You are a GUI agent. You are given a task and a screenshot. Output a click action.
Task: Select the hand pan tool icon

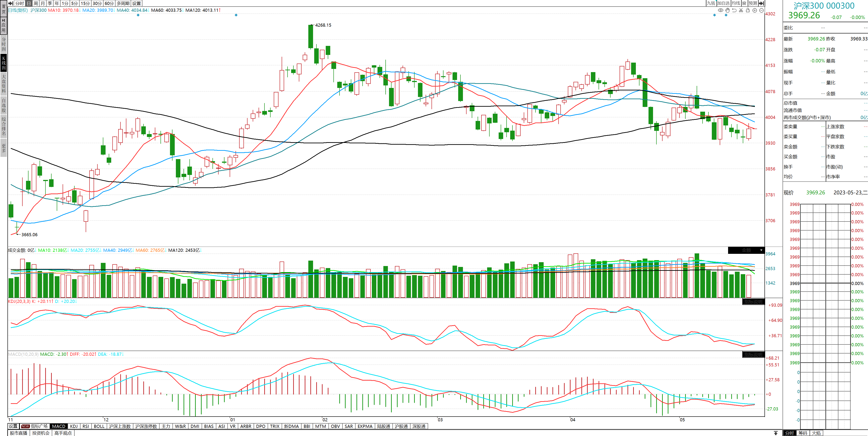[x=727, y=10]
